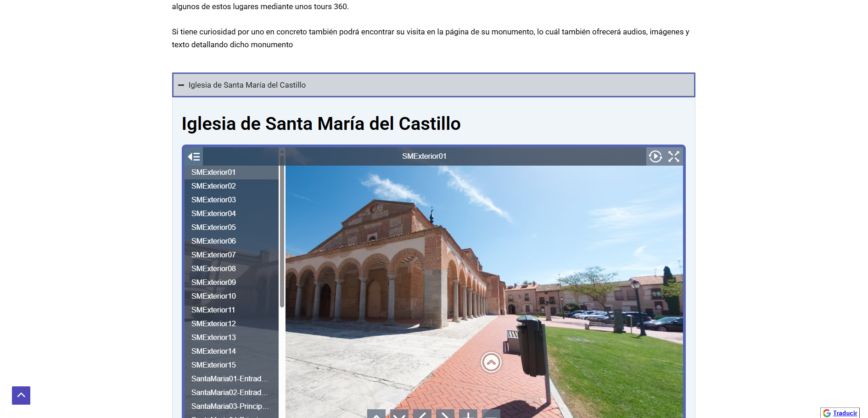Select SMExterior06 in the scene list
The image size is (868, 418).
[x=231, y=241]
